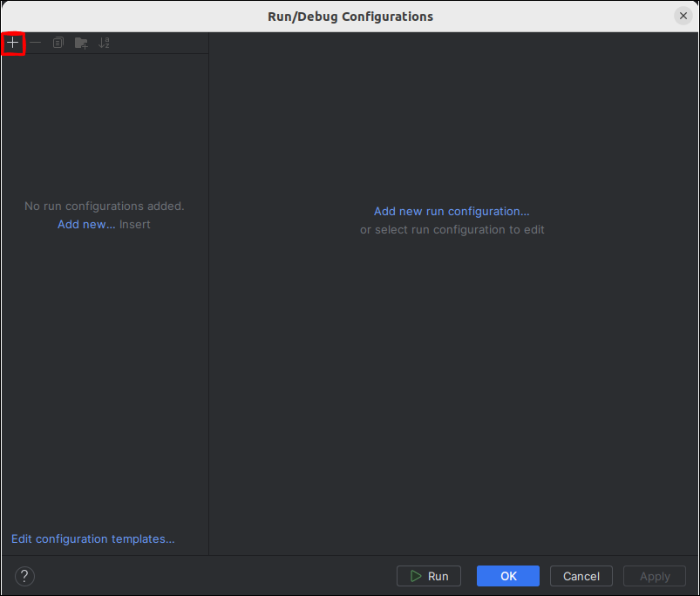Click the green play triangle on Run

(x=416, y=576)
